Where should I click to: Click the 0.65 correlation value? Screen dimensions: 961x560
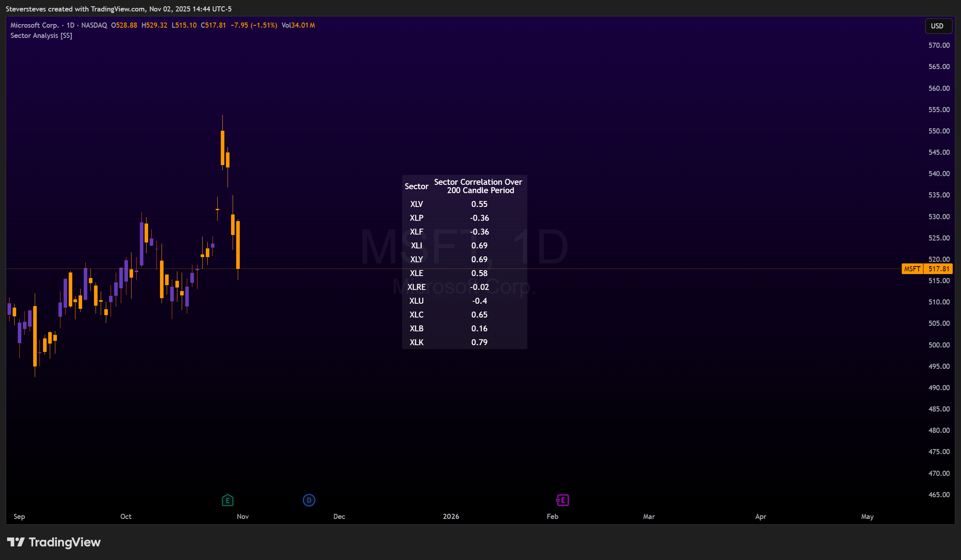(480, 315)
